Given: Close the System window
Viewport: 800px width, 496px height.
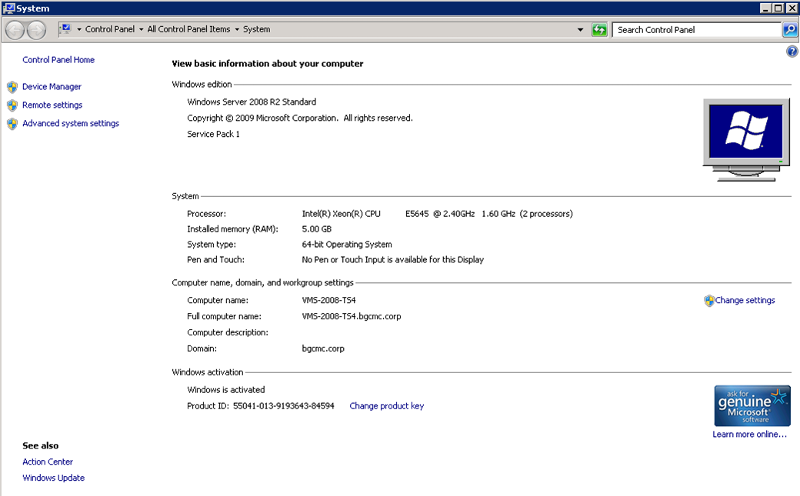Looking at the screenshot, I should click(x=791, y=8).
